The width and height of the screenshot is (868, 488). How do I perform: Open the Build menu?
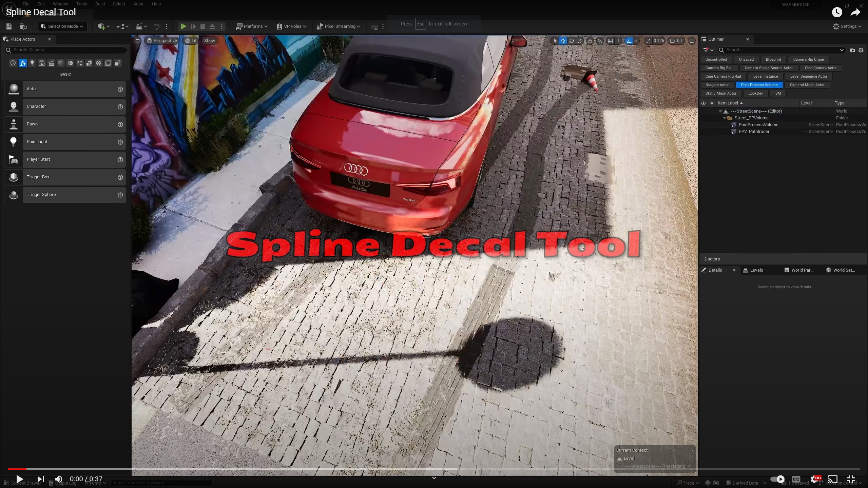100,4
